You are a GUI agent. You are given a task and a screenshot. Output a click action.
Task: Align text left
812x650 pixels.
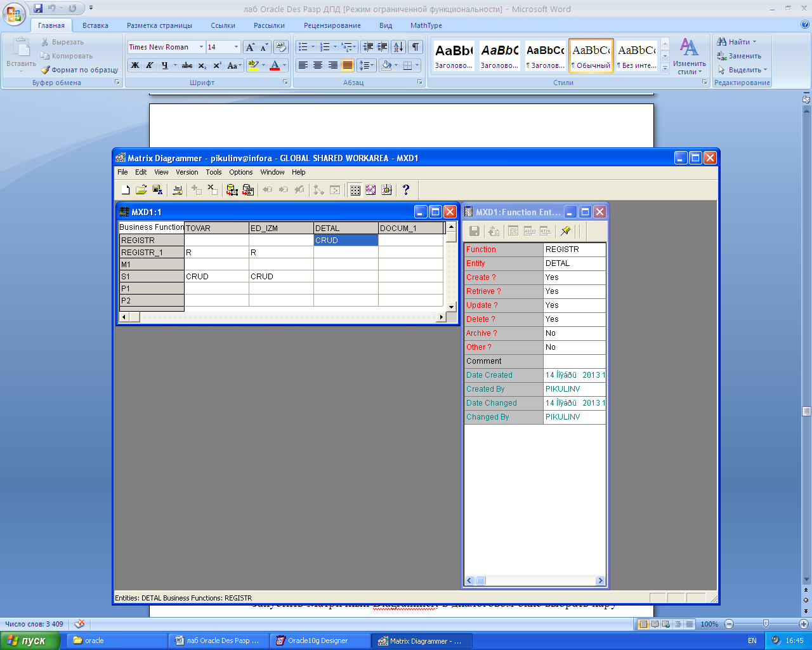303,65
